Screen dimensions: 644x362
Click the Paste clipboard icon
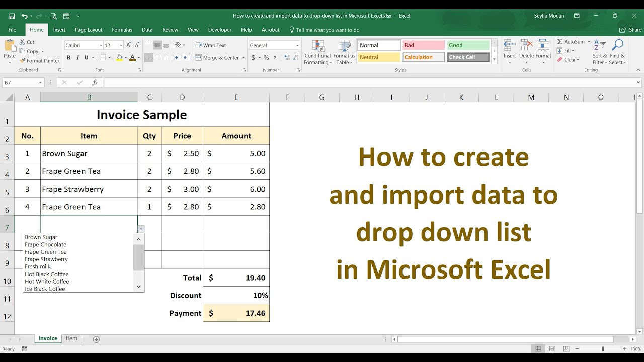click(10, 46)
